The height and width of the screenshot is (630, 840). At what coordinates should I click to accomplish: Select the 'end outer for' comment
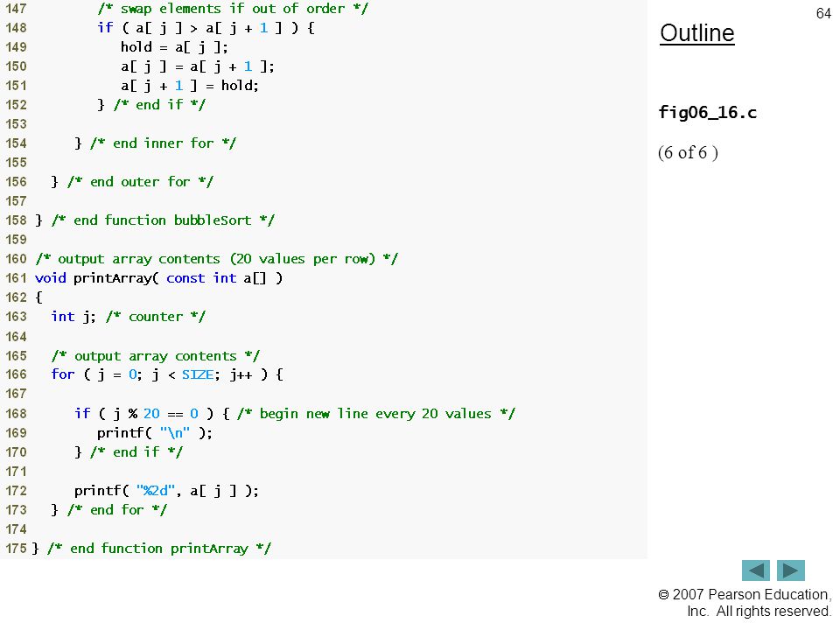pos(140,182)
